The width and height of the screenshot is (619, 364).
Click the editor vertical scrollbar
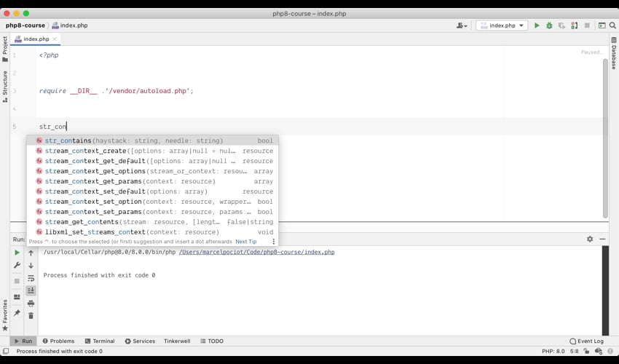[605, 138]
